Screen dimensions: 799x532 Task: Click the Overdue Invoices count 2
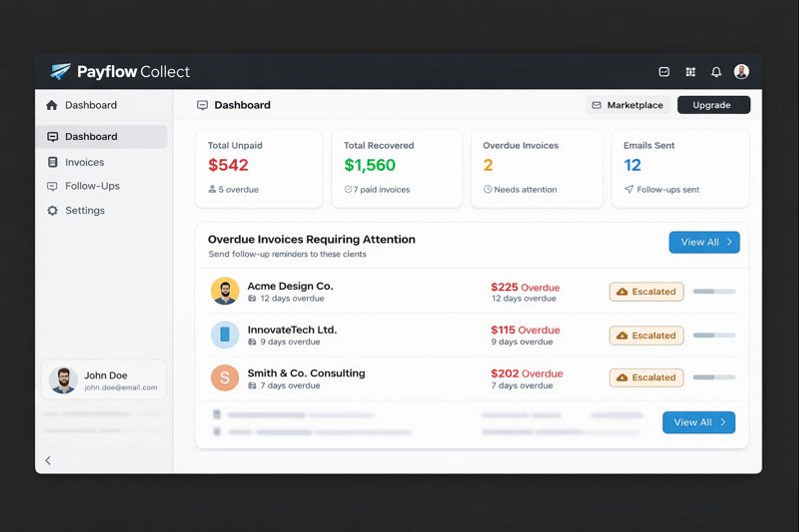(x=488, y=165)
